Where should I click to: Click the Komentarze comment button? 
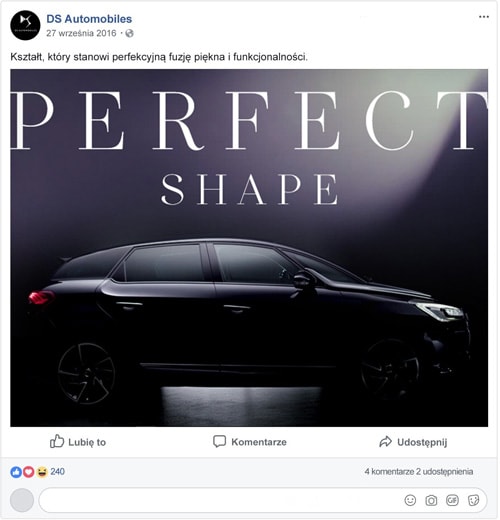[250, 442]
